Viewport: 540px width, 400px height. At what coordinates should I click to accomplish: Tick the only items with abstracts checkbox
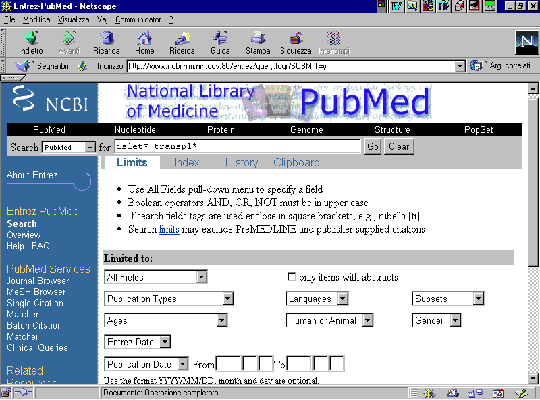292,277
